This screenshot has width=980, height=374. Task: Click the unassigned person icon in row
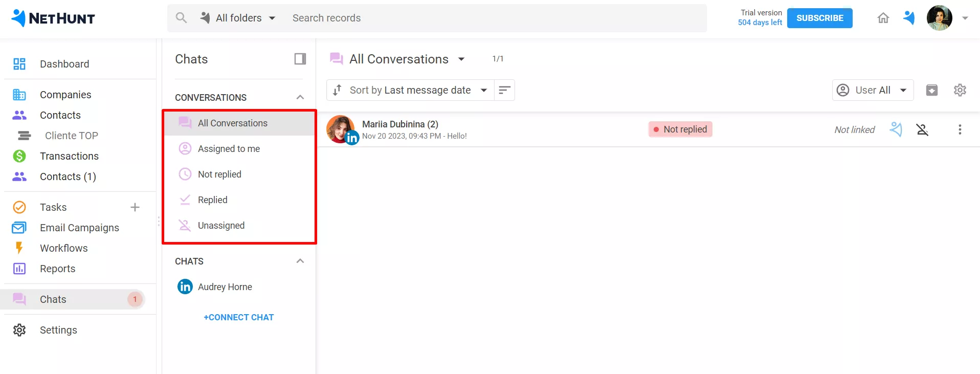922,129
